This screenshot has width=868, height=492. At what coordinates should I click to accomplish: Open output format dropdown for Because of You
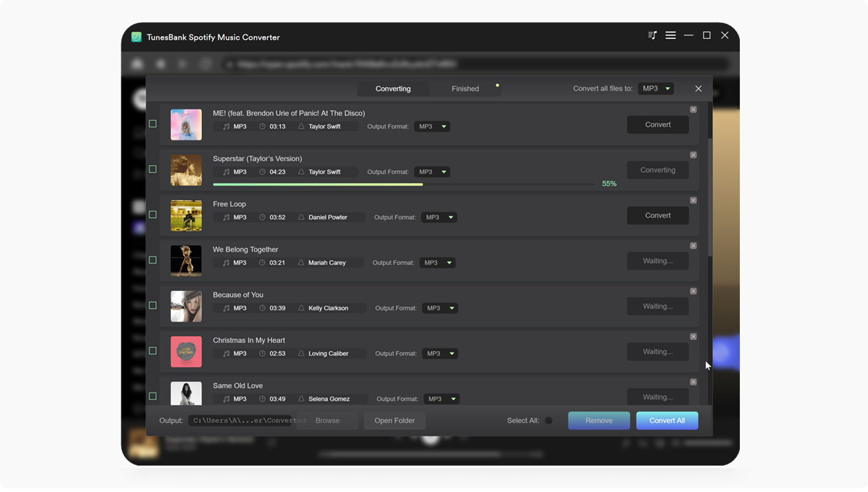(x=440, y=308)
